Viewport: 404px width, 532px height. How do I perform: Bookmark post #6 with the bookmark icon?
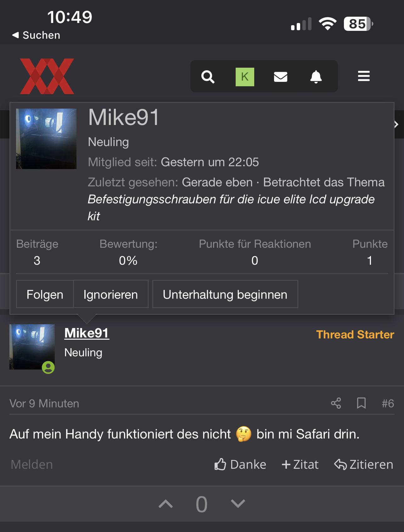tap(361, 403)
